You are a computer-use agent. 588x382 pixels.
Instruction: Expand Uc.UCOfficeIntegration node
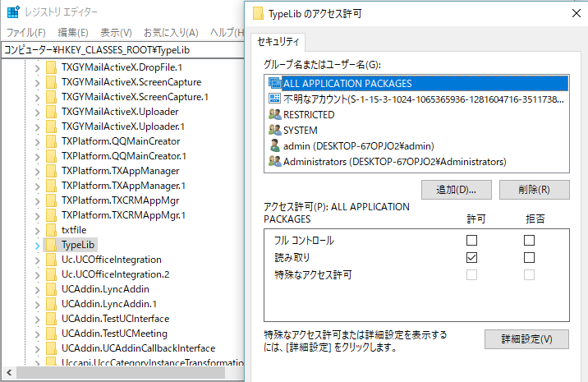37,260
